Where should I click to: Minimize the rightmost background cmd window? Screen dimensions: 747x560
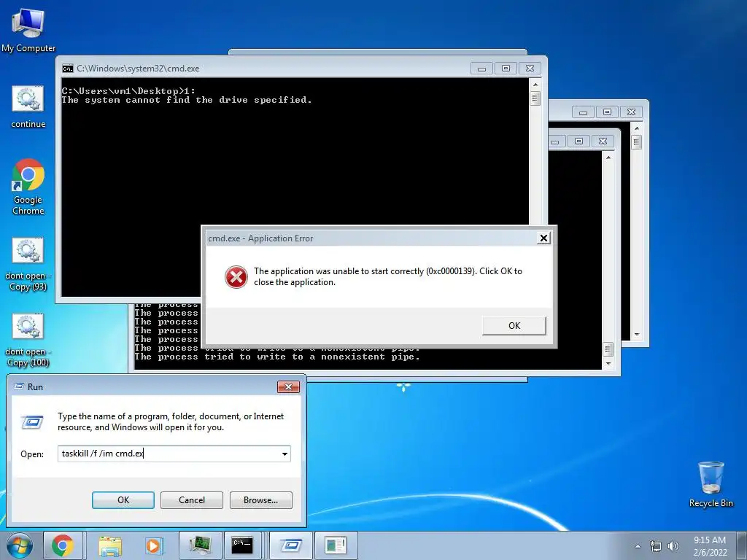(583, 112)
